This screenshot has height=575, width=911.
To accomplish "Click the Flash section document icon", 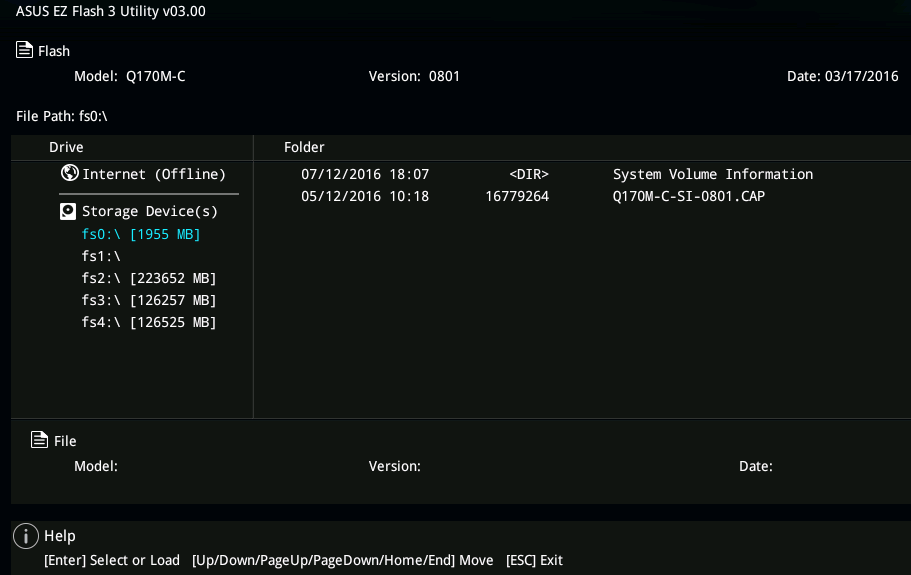I will (x=24, y=50).
